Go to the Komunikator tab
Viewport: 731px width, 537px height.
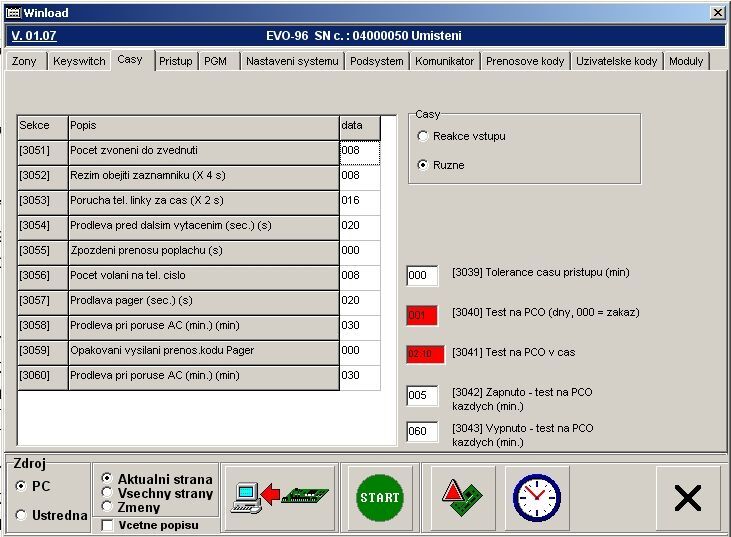tap(444, 61)
